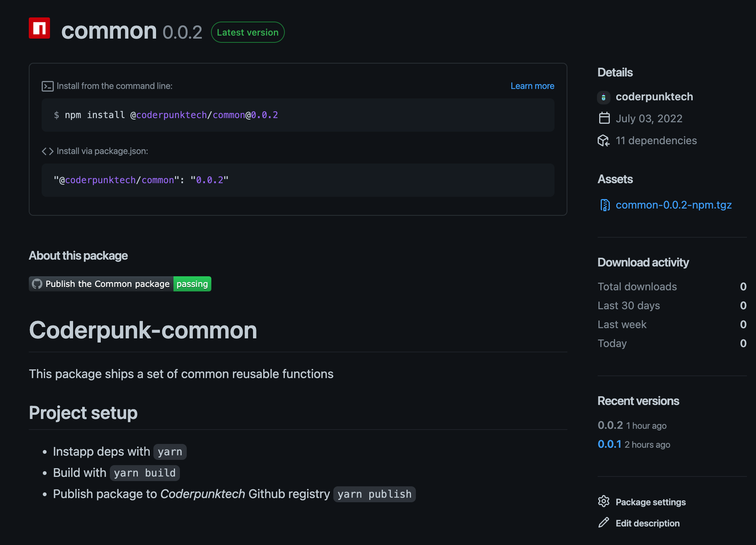Click the coderpunktech avatar icon
Screen dimensions: 756x545
(603, 97)
